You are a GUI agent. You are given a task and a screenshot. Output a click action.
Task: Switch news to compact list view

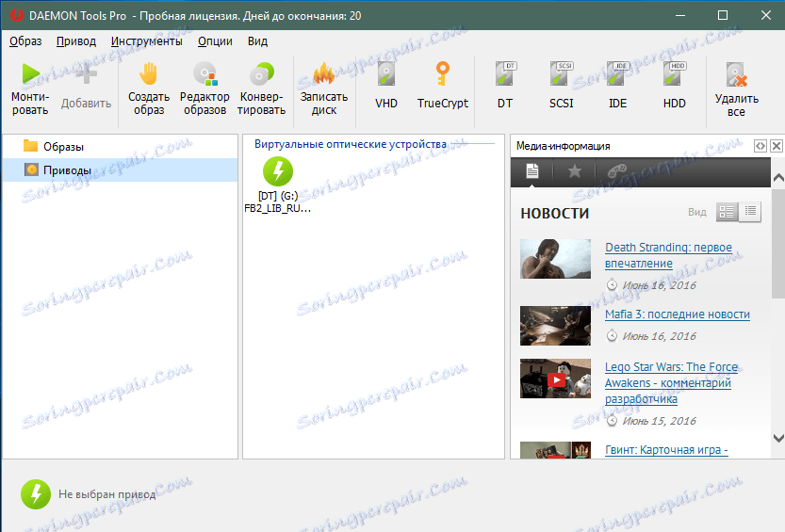tap(750, 212)
